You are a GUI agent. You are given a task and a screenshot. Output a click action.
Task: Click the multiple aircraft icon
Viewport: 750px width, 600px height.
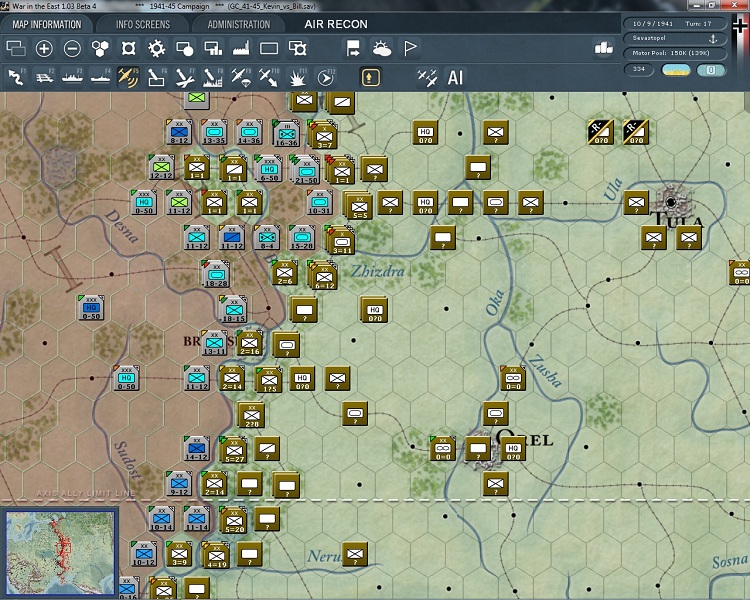[427, 77]
